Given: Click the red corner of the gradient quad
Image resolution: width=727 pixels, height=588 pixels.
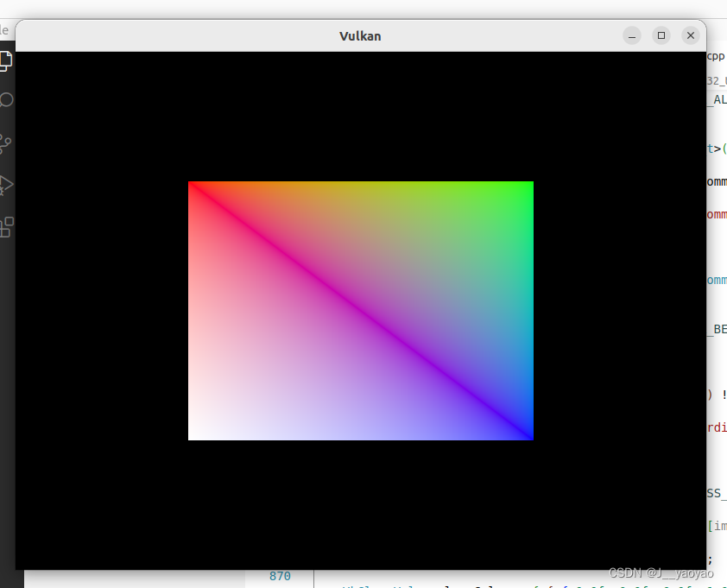Looking at the screenshot, I should 197,188.
